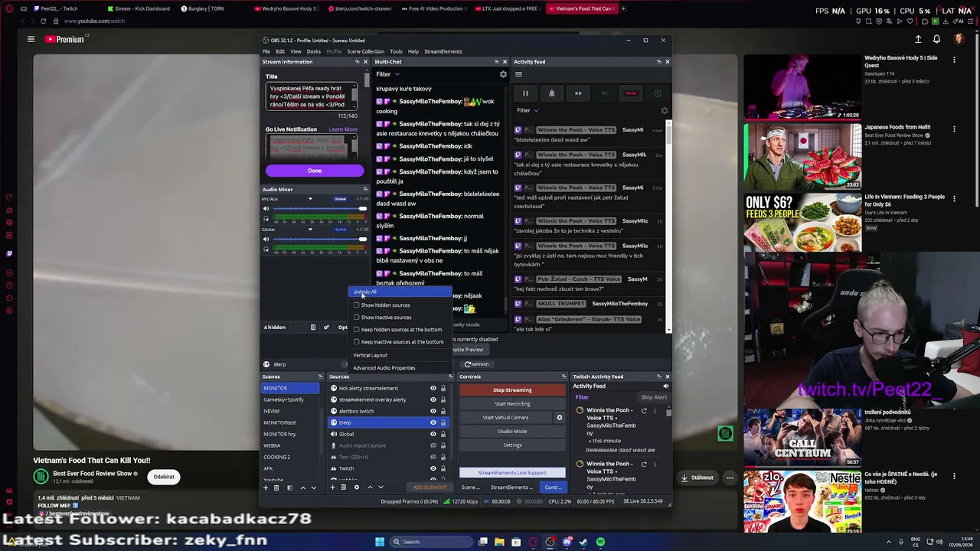The width and height of the screenshot is (980, 551).
Task: Move the selected scene up
Action: 302,487
